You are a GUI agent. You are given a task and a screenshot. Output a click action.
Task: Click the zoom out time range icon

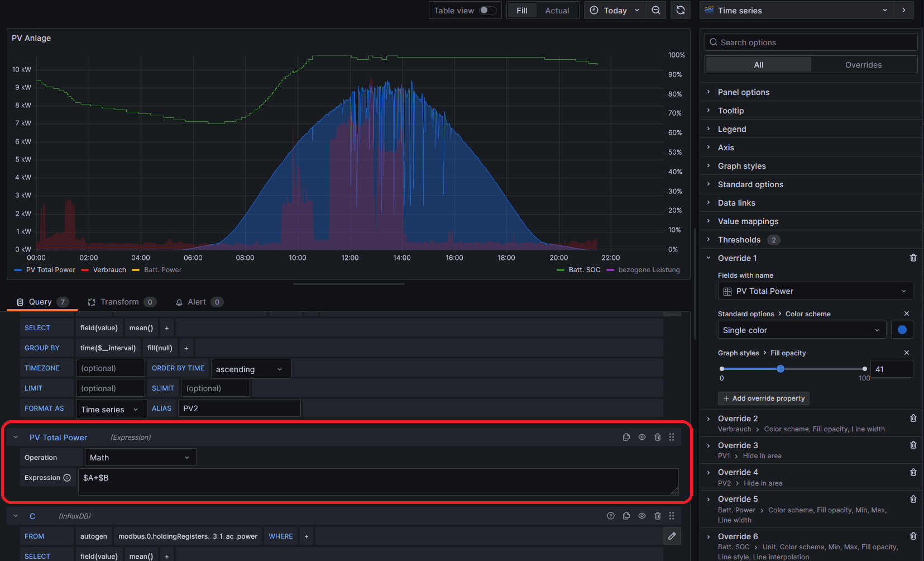coord(656,10)
